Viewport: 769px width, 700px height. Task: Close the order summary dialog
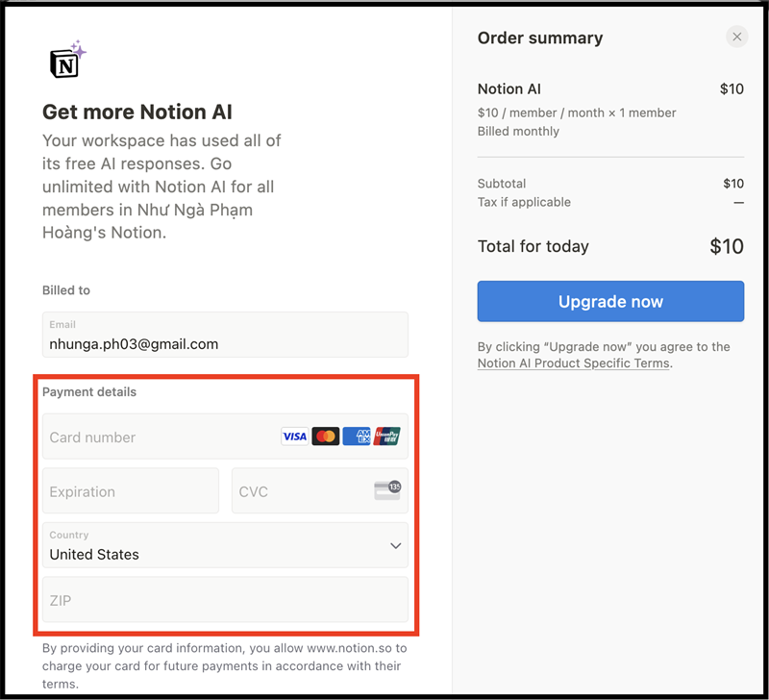point(737,37)
